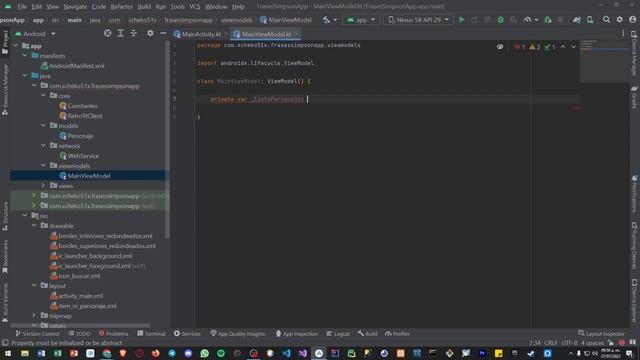Open the Android project view dropdown
The width and height of the screenshot is (640, 360).
(x=35, y=34)
